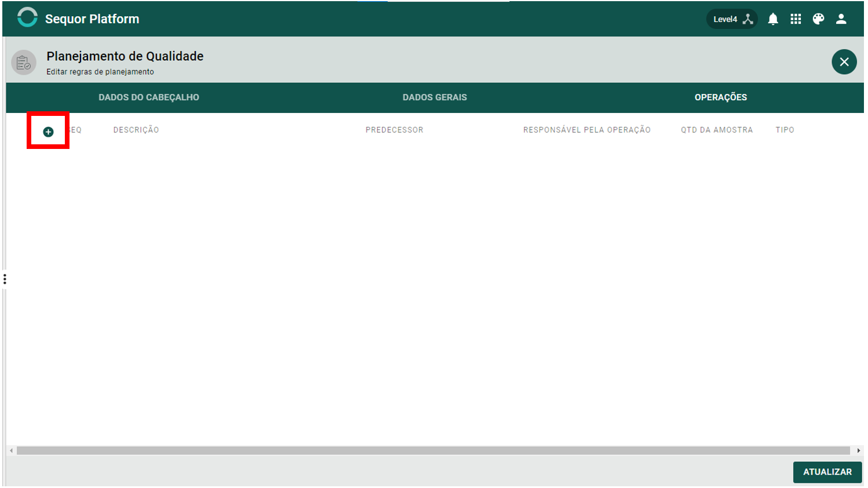Switch to Dados do Cabeçalho tab

pos(149,97)
